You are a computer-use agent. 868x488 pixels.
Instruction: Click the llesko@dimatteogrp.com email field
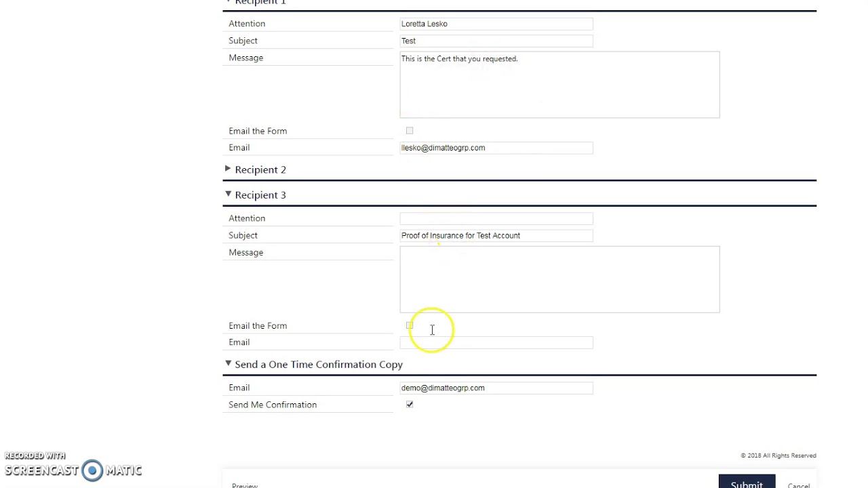click(x=496, y=148)
